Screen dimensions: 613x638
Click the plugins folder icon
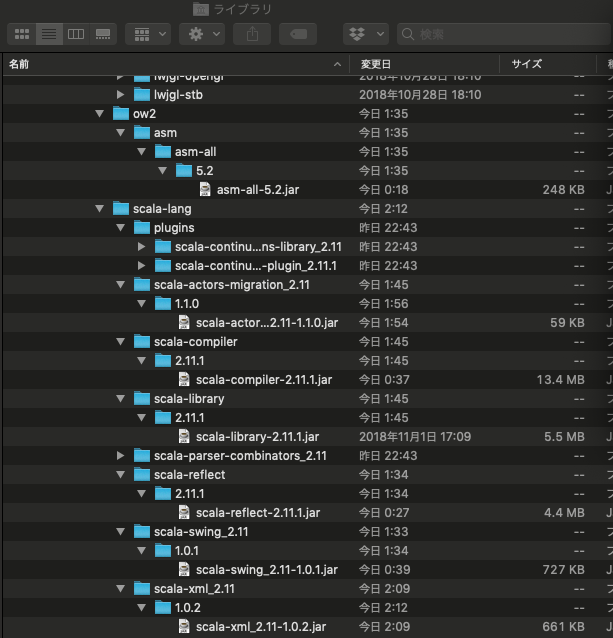click(142, 227)
